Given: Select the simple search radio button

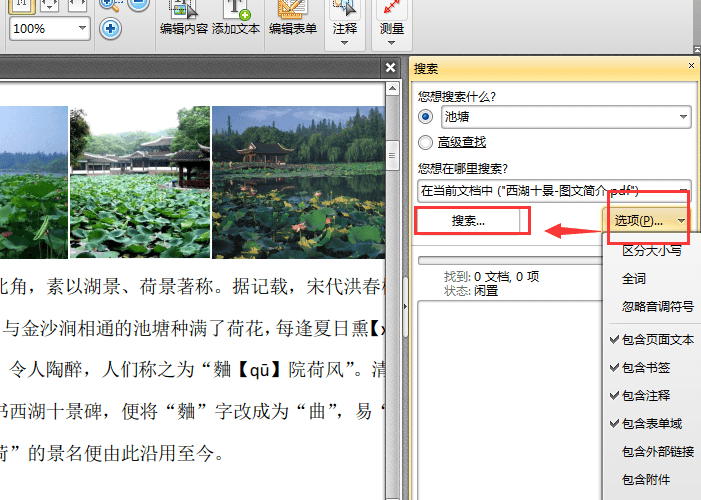Looking at the screenshot, I should pyautogui.click(x=427, y=117).
